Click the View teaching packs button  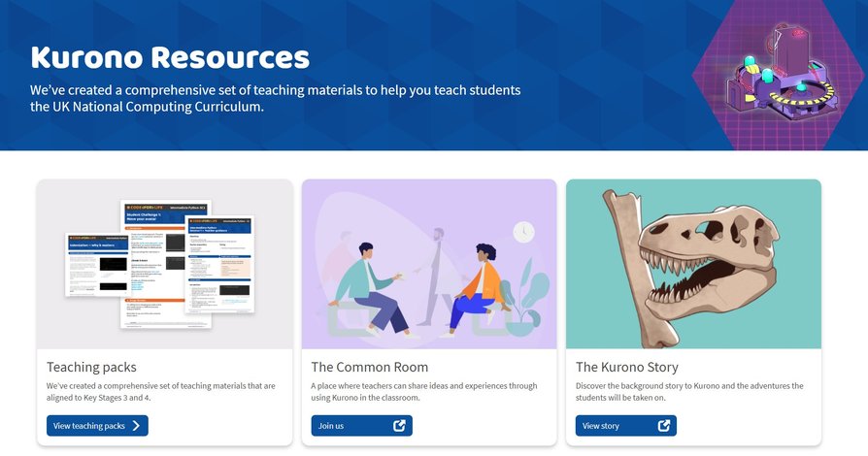pos(97,426)
